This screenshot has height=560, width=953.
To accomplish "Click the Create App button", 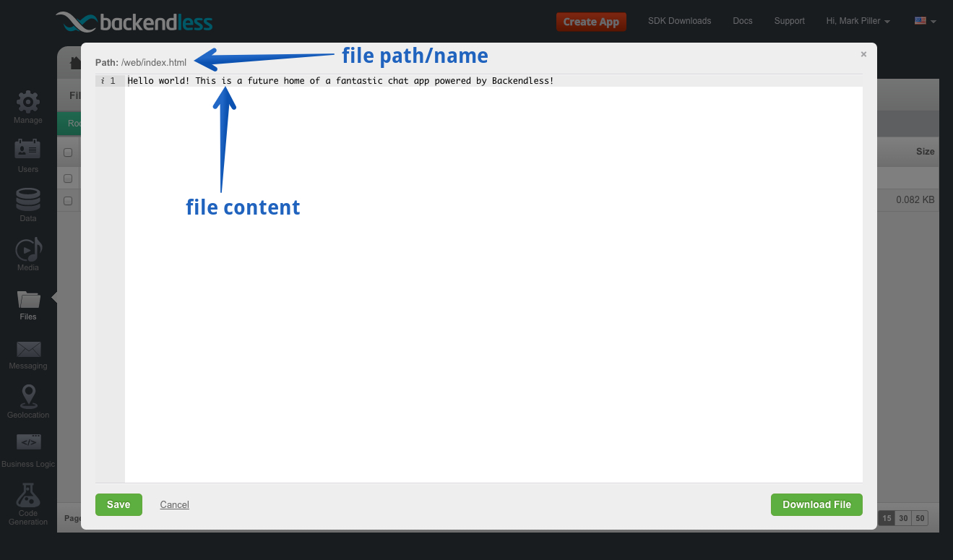I will (591, 22).
